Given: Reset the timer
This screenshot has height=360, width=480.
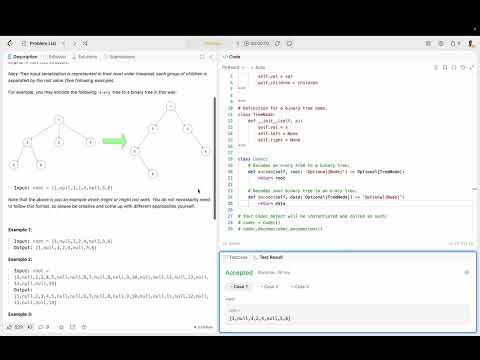Looking at the screenshot, I should click(x=277, y=43).
